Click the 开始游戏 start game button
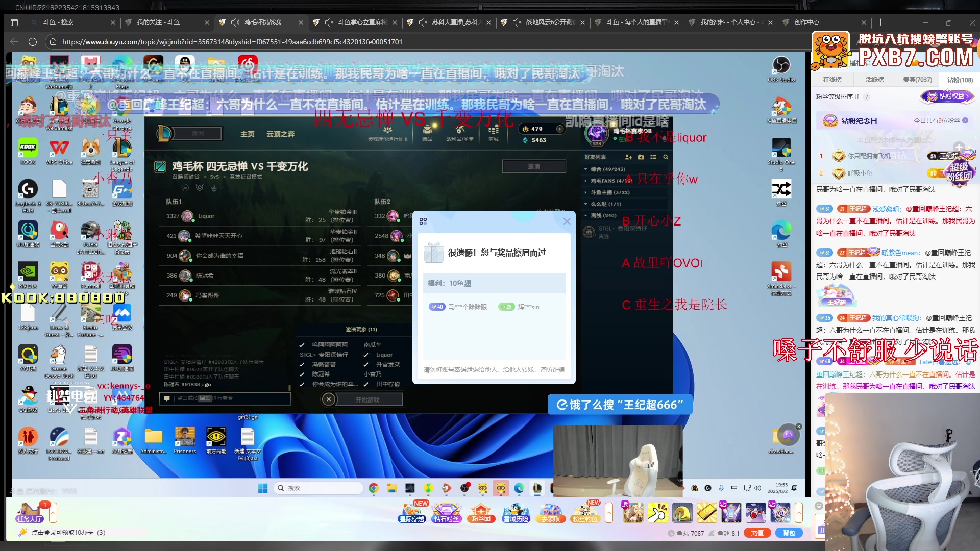The width and height of the screenshot is (980, 551). coord(367,399)
